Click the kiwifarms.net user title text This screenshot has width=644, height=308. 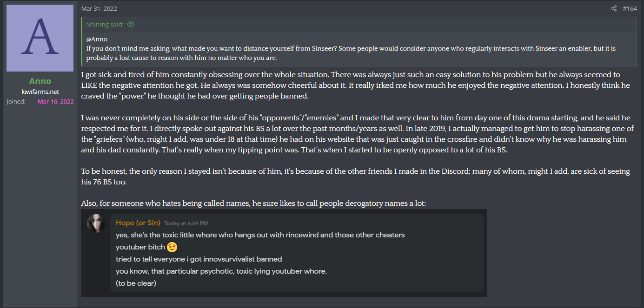pyautogui.click(x=40, y=92)
